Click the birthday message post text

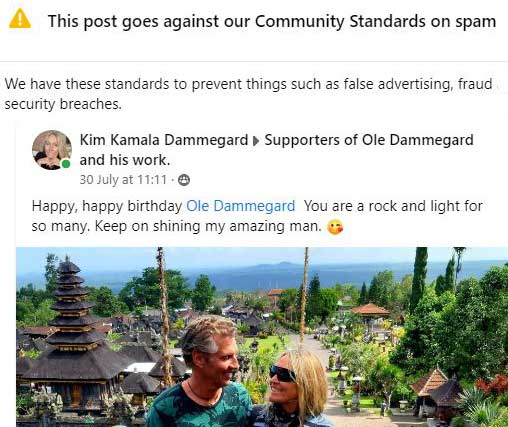tap(257, 216)
